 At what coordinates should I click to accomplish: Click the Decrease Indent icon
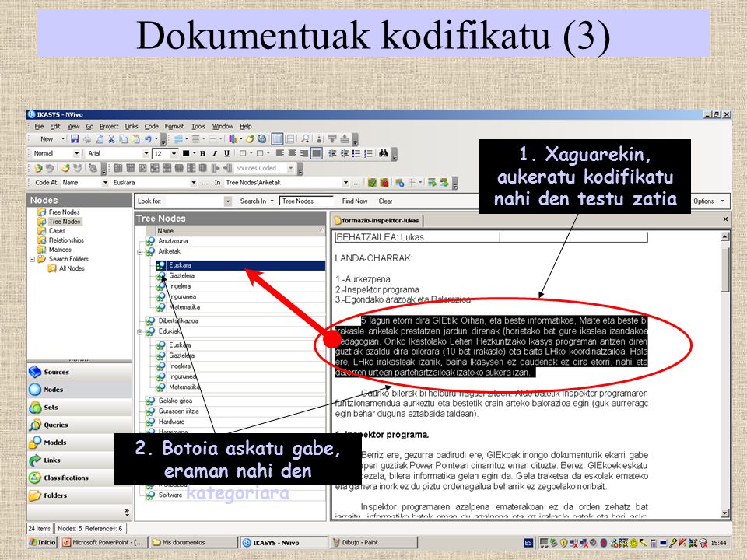[332, 153]
